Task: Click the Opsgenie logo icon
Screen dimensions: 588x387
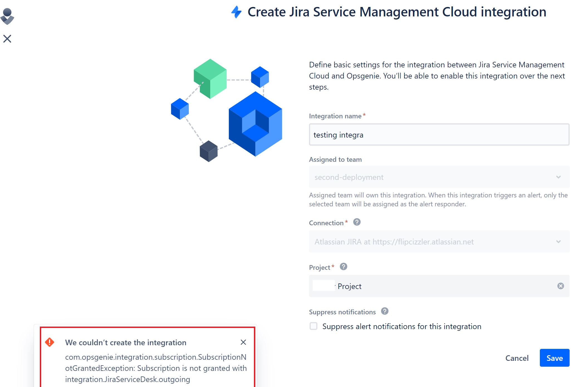Action: [x=7, y=16]
